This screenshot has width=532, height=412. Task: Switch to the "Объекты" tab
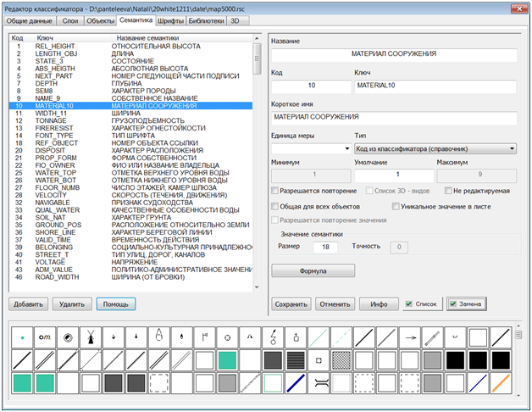[x=100, y=19]
